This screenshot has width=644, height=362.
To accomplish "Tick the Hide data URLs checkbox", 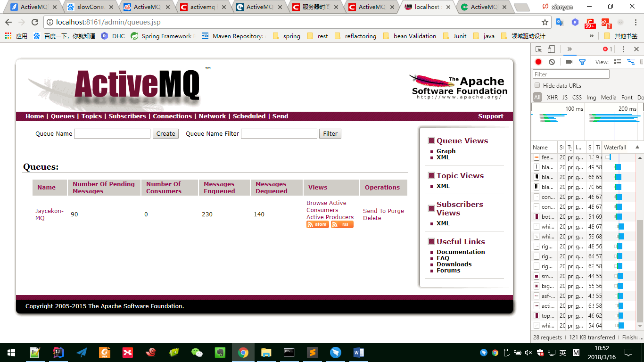I will (x=537, y=85).
